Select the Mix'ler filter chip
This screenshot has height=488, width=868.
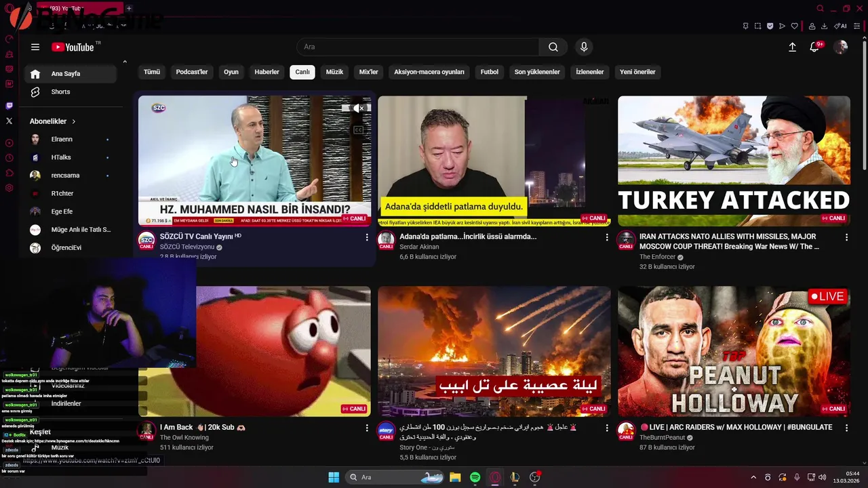click(x=368, y=72)
